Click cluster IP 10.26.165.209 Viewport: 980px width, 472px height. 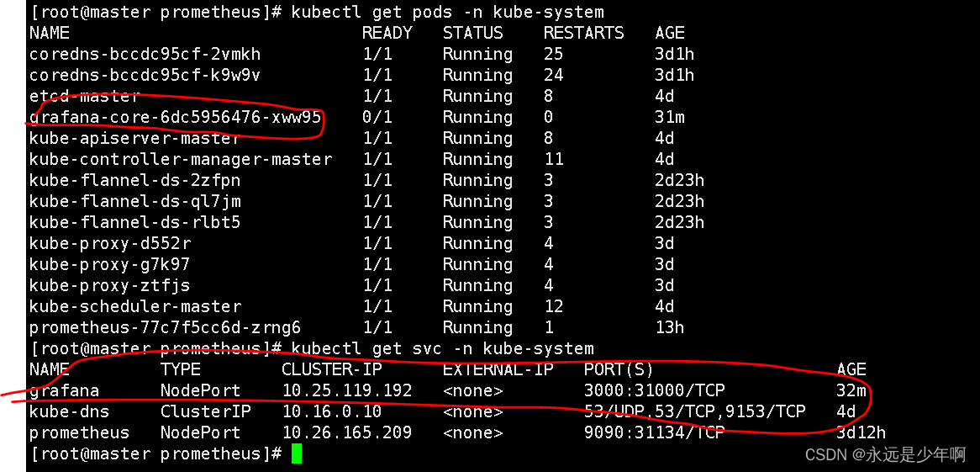(347, 432)
